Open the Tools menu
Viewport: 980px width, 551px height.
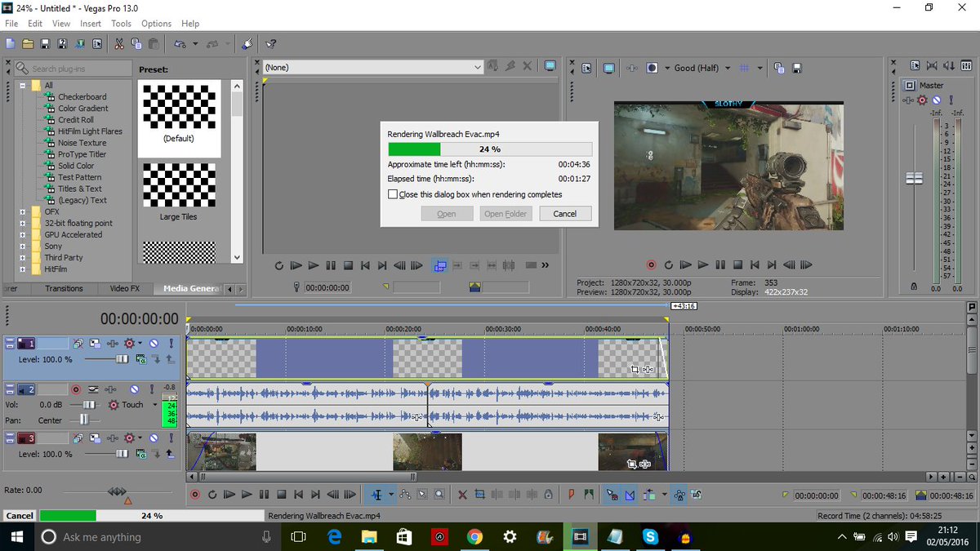pos(121,24)
